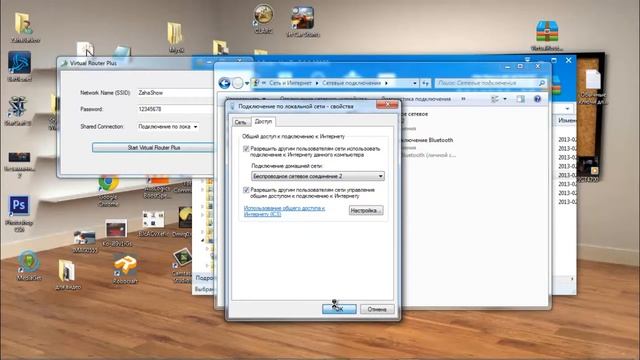Open the round game icon at top of desktop
This screenshot has height=360, width=640.
coord(263,19)
